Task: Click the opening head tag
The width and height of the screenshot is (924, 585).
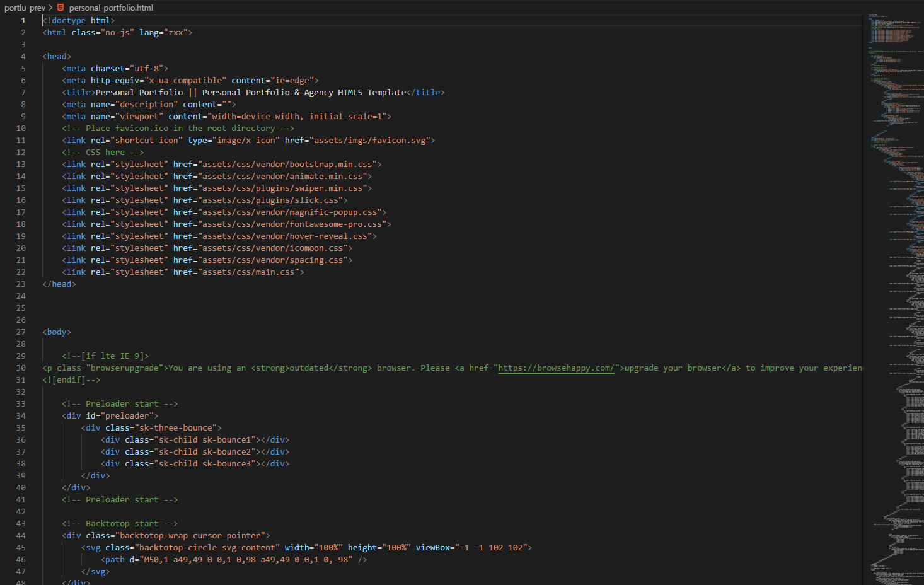Action: pyautogui.click(x=57, y=57)
